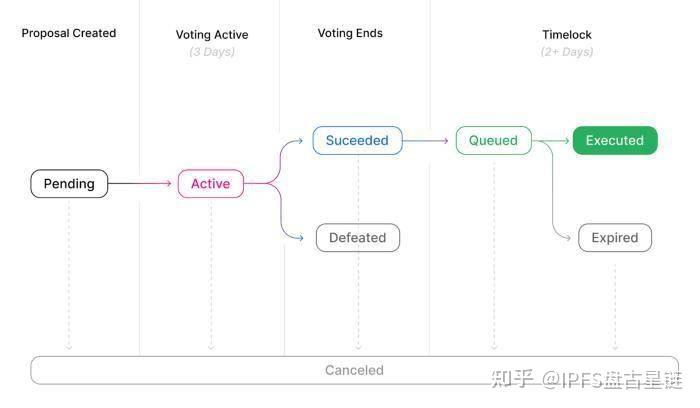Click the (3 Days) duration label
Viewport: 700px width, 408px height.
pos(212,52)
